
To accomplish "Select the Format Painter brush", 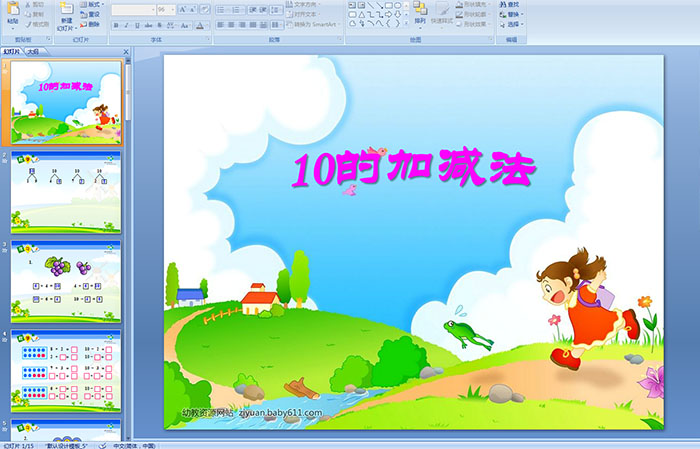I will point(28,24).
